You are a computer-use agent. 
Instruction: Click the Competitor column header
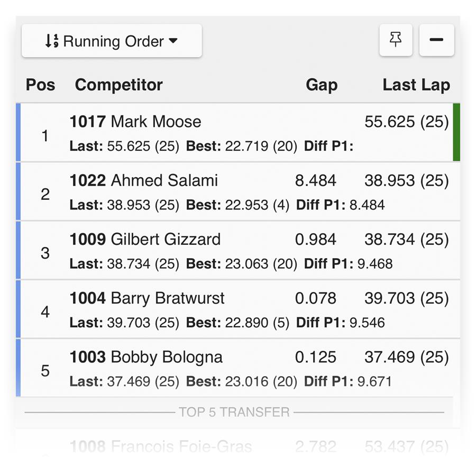tap(118, 85)
